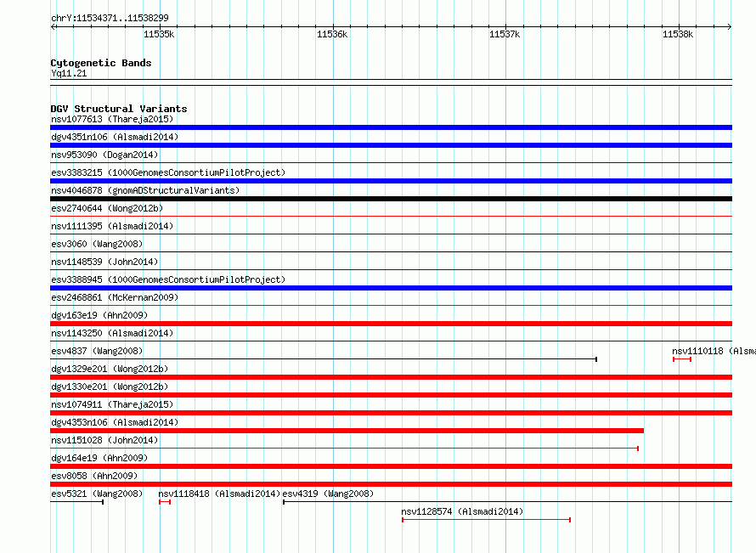This screenshot has width=756, height=553.
Task: Click the nsv1128574 (Alsmadi2014) label
Action: pyautogui.click(x=462, y=511)
